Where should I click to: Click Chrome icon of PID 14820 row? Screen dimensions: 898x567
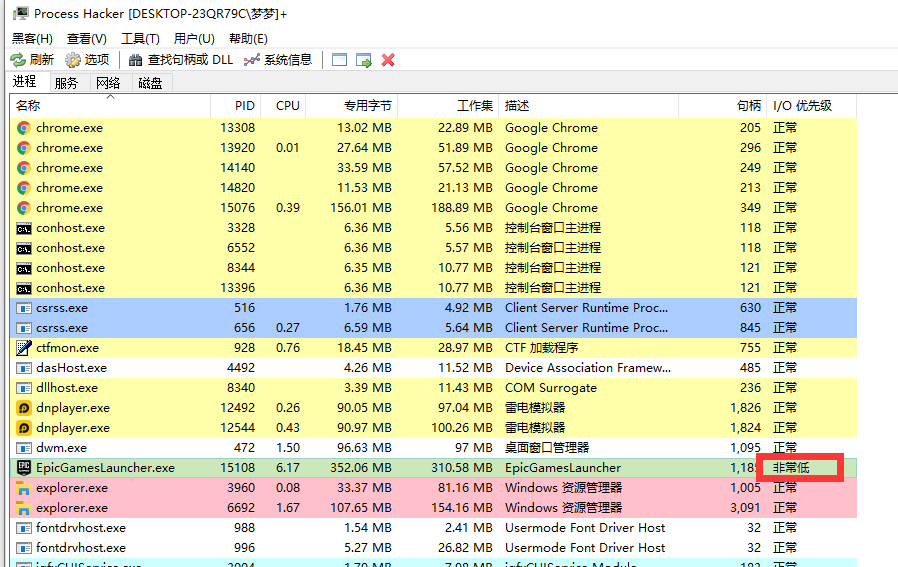pyautogui.click(x=23, y=188)
